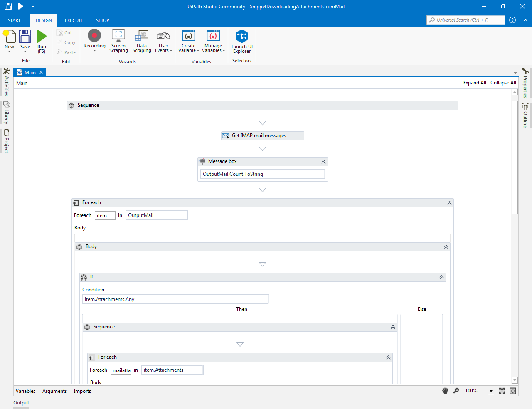Click the quick-access save icon in title bar
532x409 pixels.
(8, 6)
